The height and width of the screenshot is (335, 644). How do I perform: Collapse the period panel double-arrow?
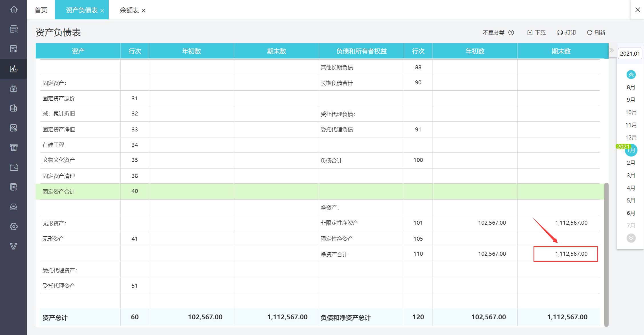point(611,50)
